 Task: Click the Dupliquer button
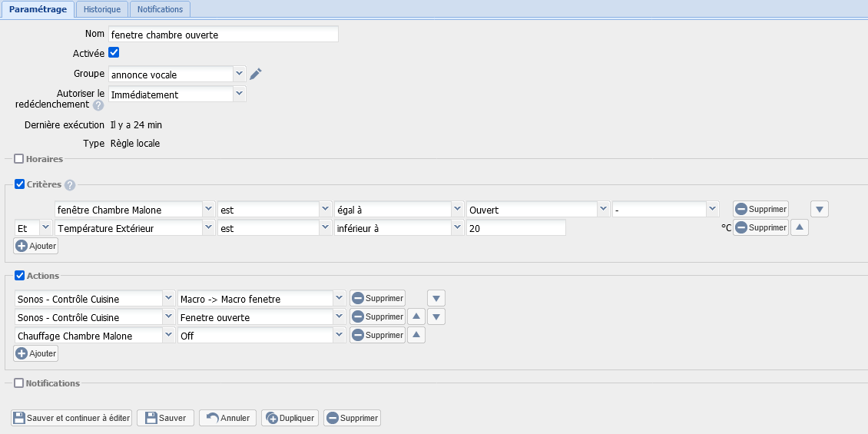coord(290,418)
